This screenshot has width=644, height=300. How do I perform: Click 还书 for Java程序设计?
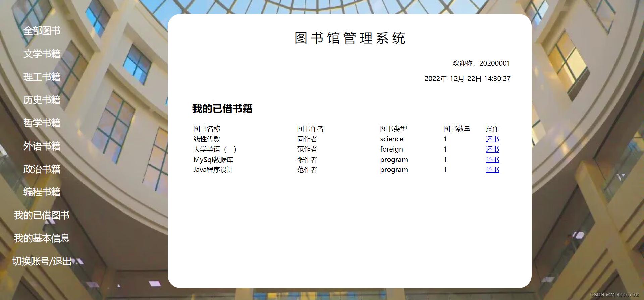492,170
